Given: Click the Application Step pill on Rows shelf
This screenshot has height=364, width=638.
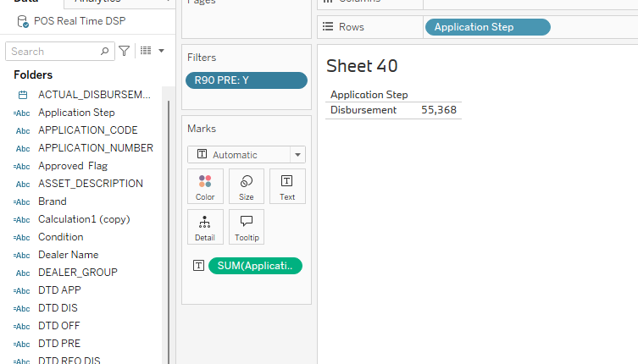Looking at the screenshot, I should (x=488, y=27).
